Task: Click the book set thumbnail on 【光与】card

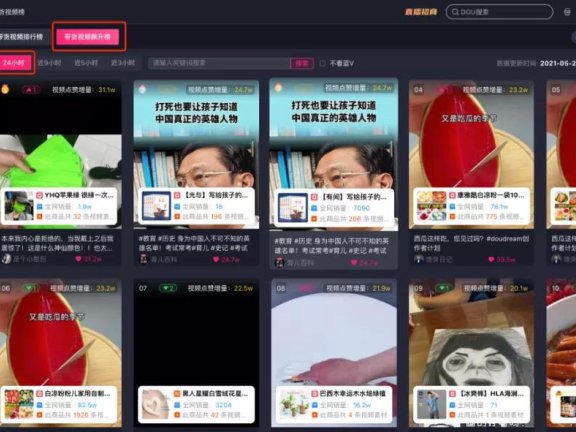Action: pyautogui.click(x=156, y=206)
